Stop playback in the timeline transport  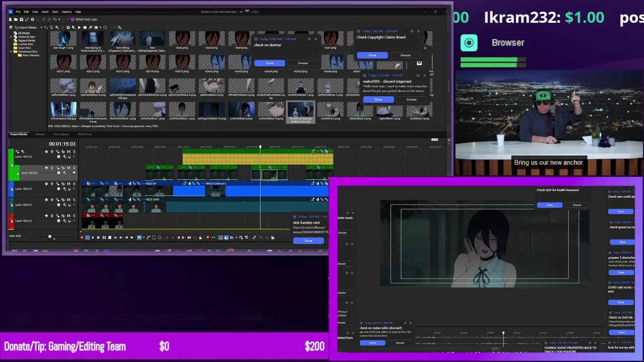110,237
